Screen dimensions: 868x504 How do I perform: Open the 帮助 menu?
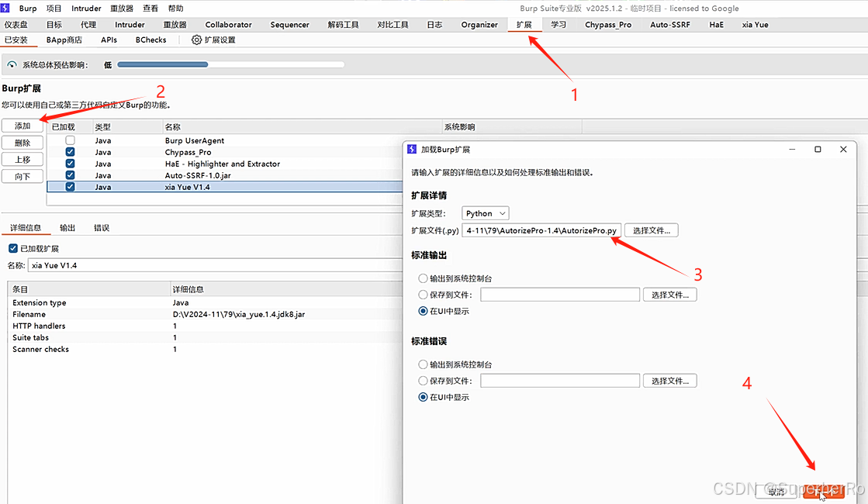pos(175,9)
